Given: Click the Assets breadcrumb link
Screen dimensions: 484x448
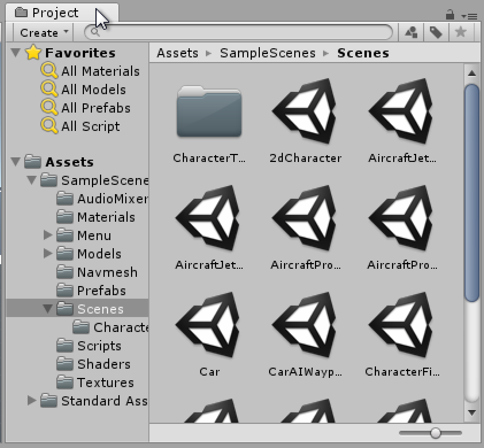Looking at the screenshot, I should pos(177,53).
